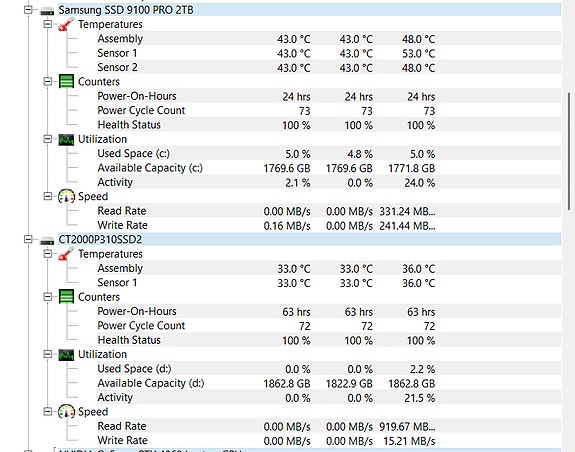Collapse the Samsung SSD 9100 PRO node
The image size is (575, 452).
click(x=28, y=10)
